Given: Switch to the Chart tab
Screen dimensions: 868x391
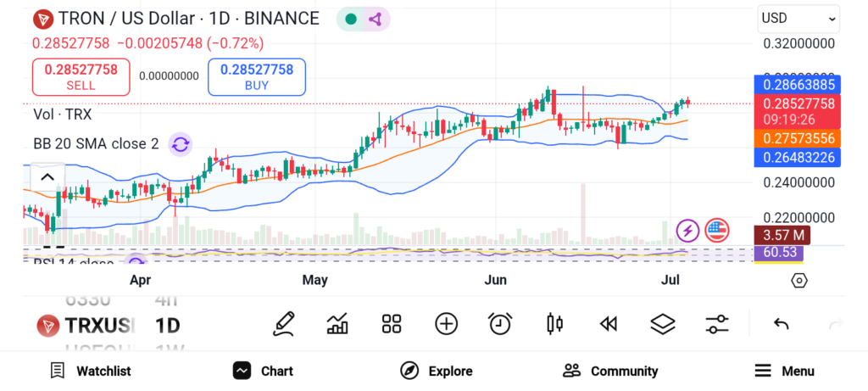Looking at the screenshot, I should [x=263, y=371].
